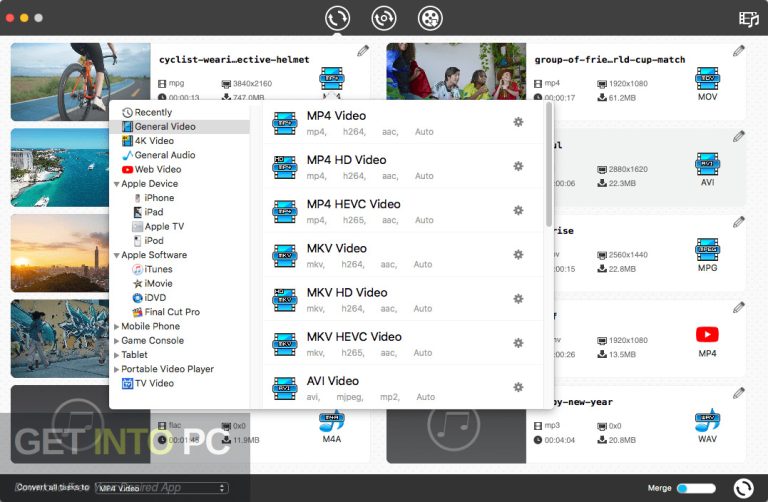Collapse the Apple Software category

tap(117, 255)
